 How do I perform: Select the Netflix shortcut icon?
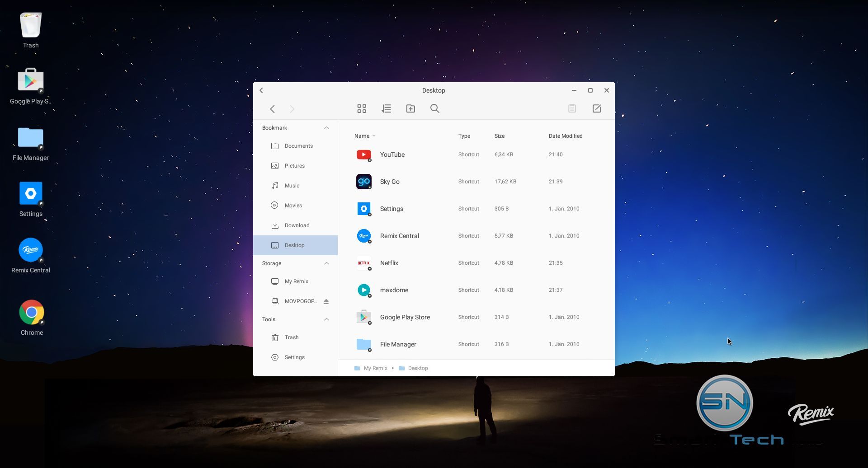point(364,263)
